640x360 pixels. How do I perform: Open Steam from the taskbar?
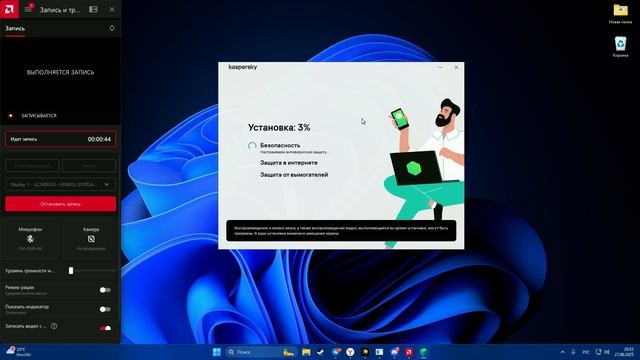(x=321, y=352)
